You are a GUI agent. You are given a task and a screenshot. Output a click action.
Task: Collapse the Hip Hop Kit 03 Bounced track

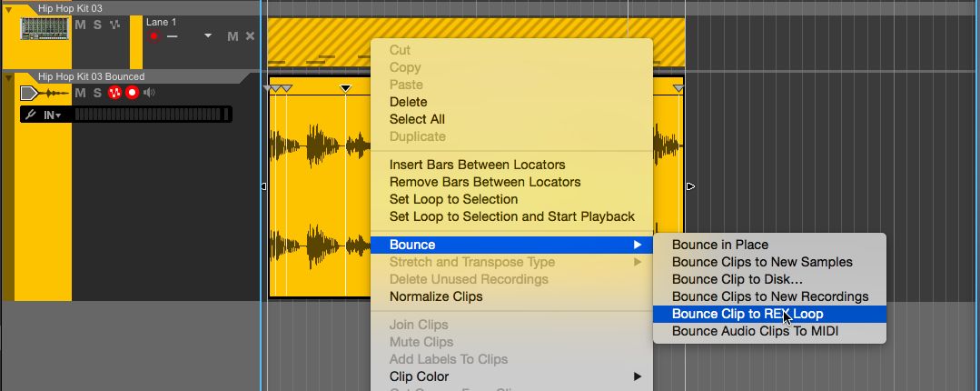[9, 77]
